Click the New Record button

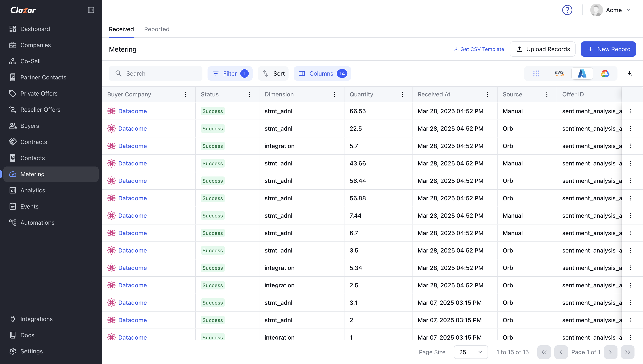[x=608, y=49]
